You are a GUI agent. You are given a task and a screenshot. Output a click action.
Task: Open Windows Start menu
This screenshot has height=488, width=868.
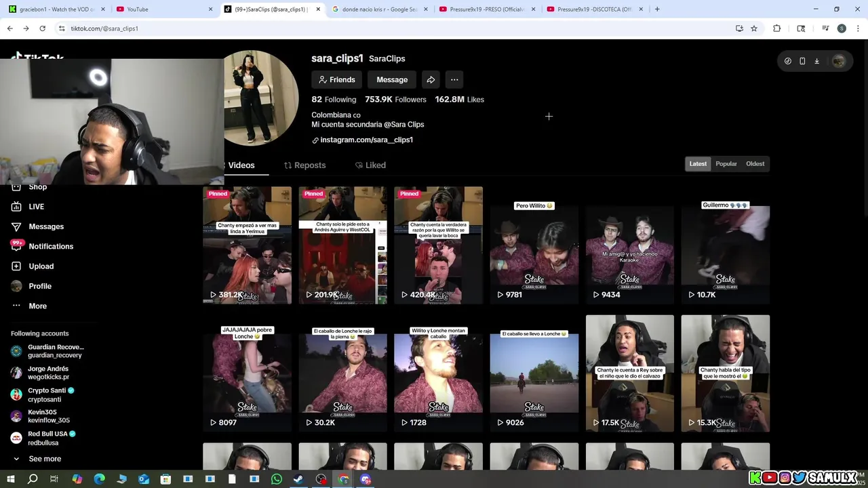(x=10, y=479)
